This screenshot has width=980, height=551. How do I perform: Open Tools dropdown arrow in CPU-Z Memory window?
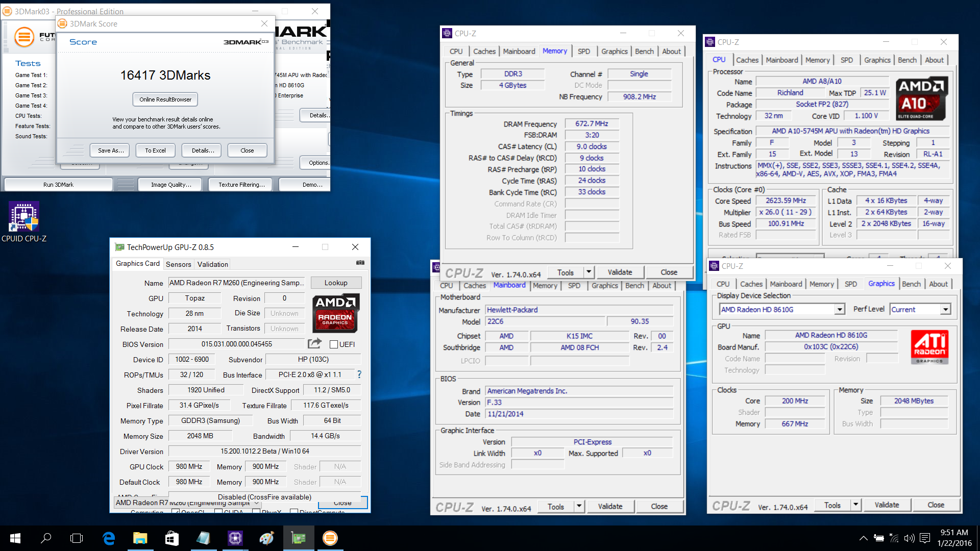click(589, 272)
